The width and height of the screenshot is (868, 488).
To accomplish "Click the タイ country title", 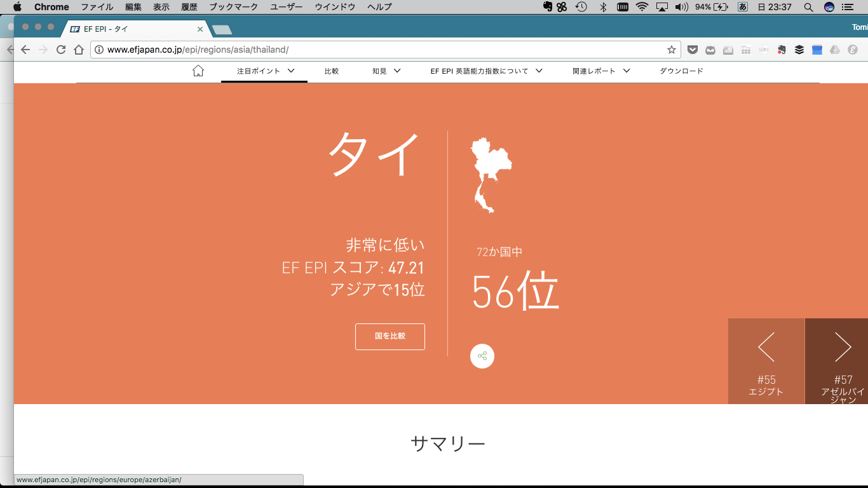I will (375, 154).
